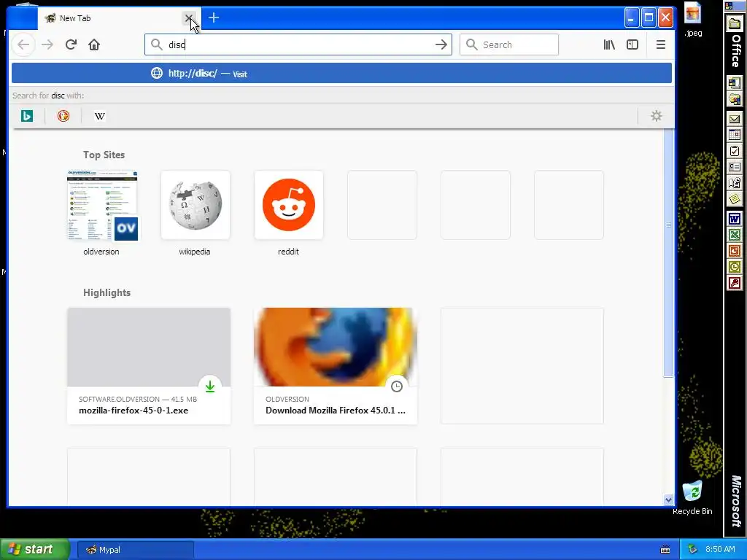747x560 pixels.
Task: Click the history clock badge on highlight
Action: click(397, 386)
